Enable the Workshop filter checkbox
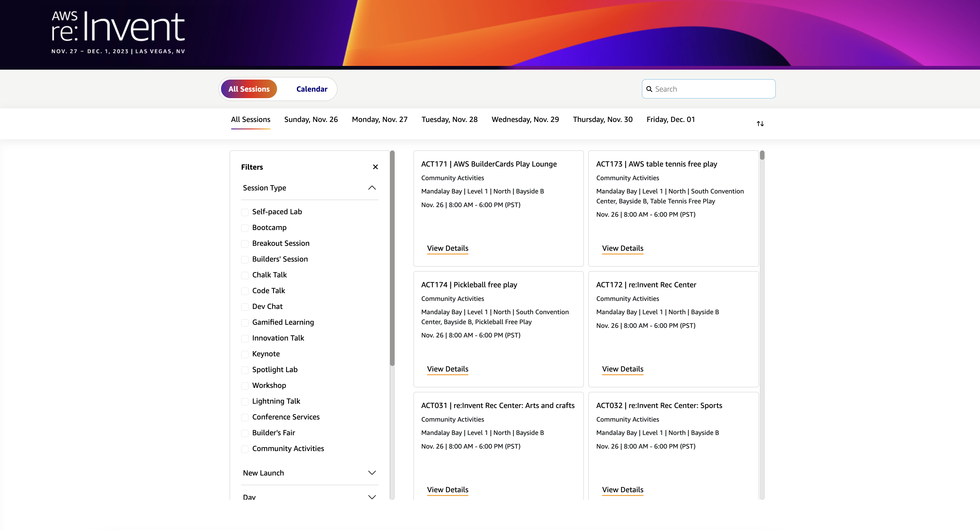 tap(245, 386)
